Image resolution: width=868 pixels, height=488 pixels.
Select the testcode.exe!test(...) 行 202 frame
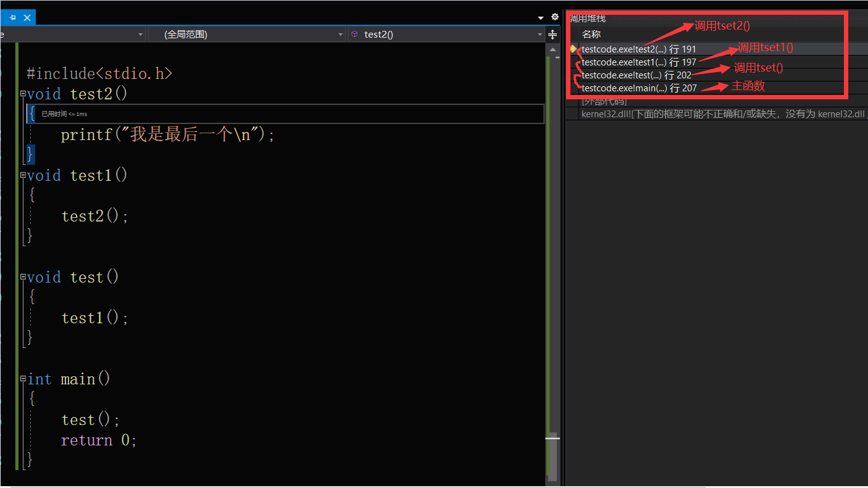(636, 75)
